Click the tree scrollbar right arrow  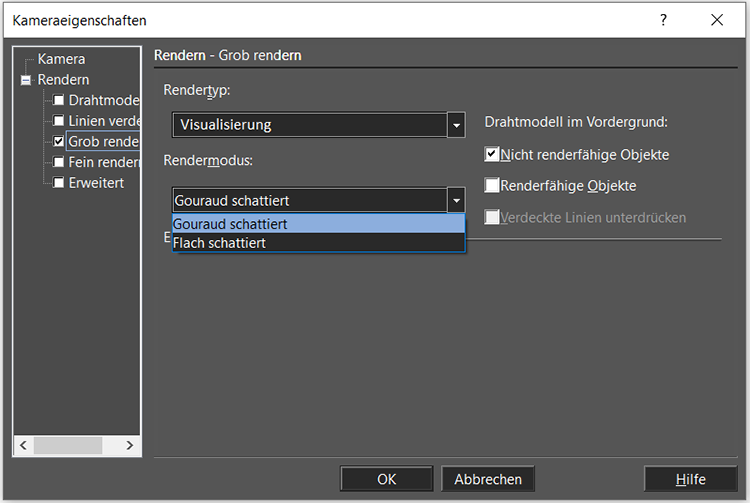pyautogui.click(x=130, y=445)
